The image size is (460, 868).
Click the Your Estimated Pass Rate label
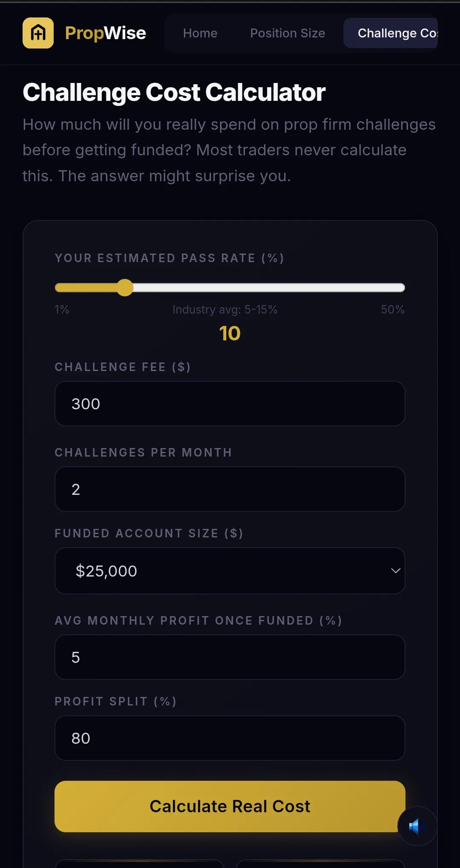tap(170, 258)
